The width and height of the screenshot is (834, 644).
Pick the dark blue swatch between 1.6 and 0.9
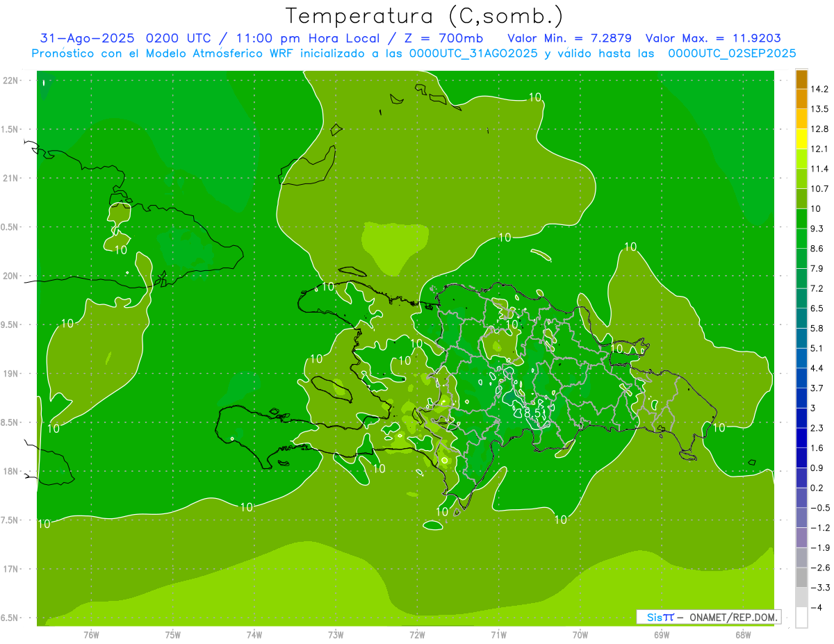[801, 458]
